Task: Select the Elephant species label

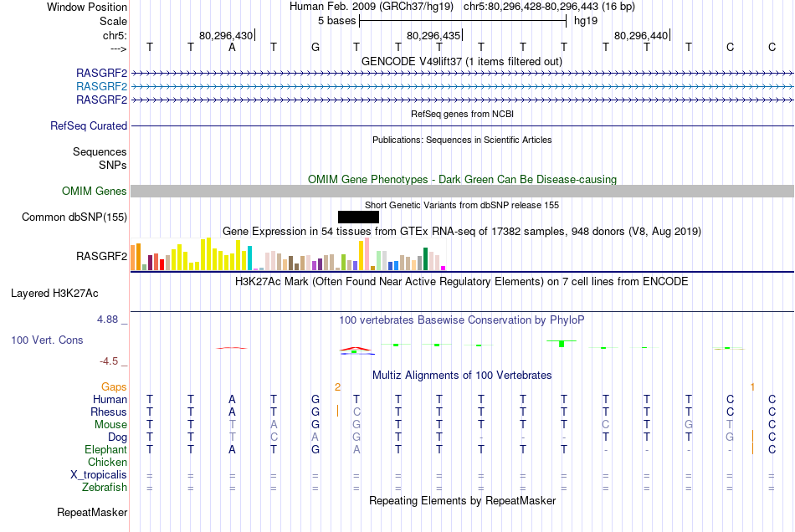Action: [x=105, y=449]
